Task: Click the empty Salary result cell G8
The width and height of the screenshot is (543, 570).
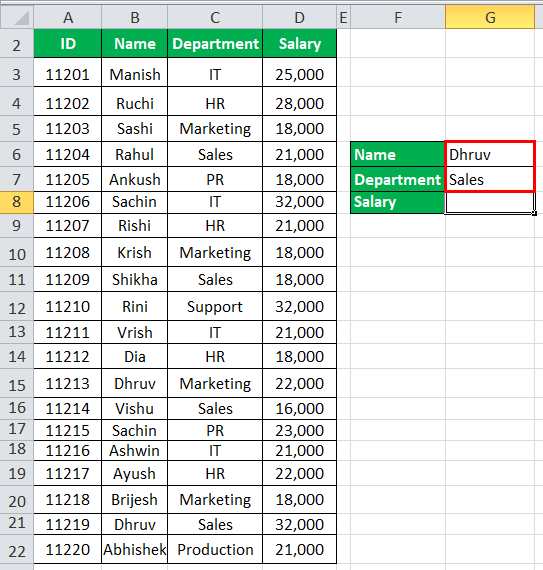Action: pos(490,202)
